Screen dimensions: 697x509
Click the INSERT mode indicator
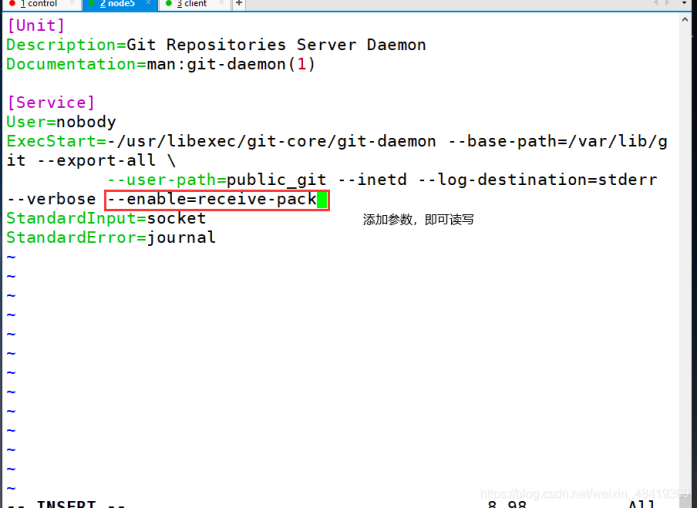point(66,505)
